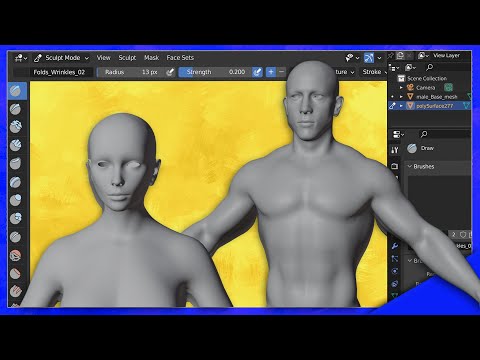Open the Render properties tab
480x360 pixels.
pos(395,166)
